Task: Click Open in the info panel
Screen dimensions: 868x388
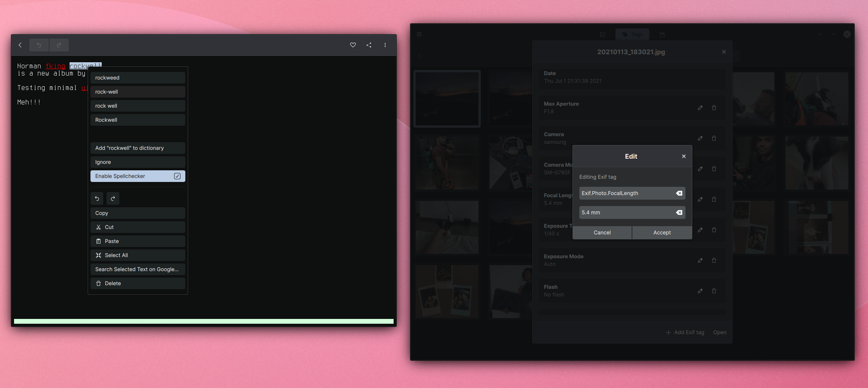Action: tap(720, 333)
